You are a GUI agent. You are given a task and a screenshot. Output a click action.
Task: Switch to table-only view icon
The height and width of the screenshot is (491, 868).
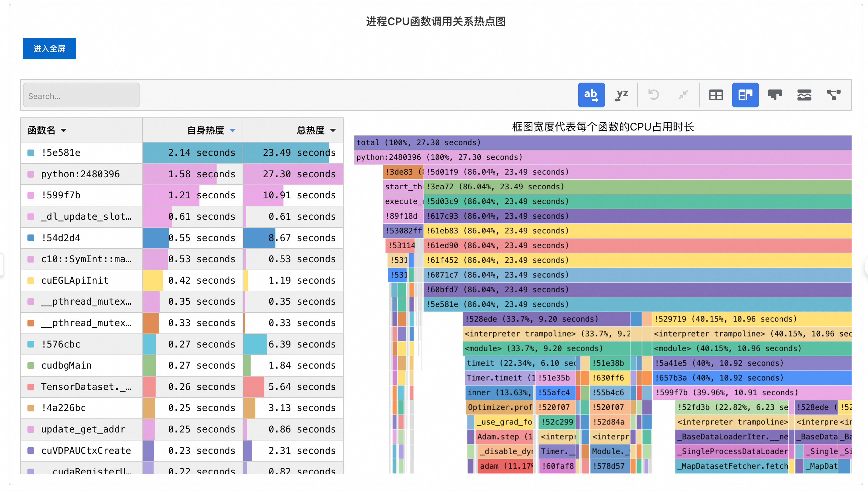point(715,95)
